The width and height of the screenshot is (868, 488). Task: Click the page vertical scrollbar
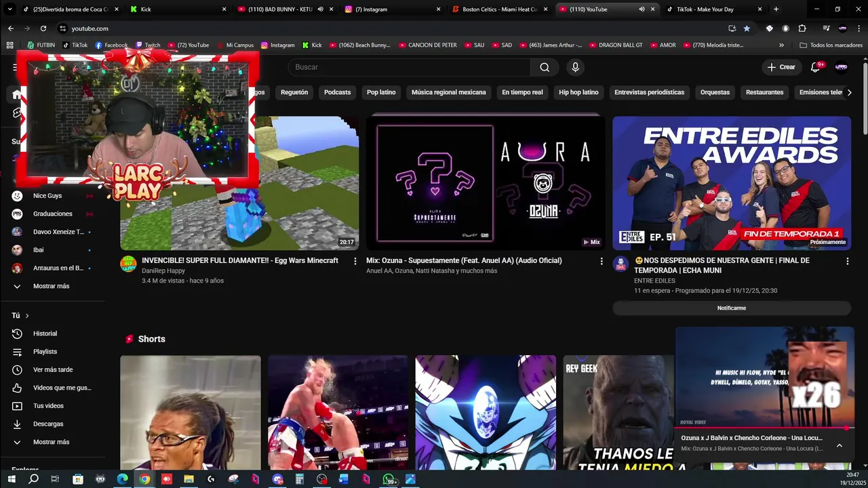tap(865, 98)
